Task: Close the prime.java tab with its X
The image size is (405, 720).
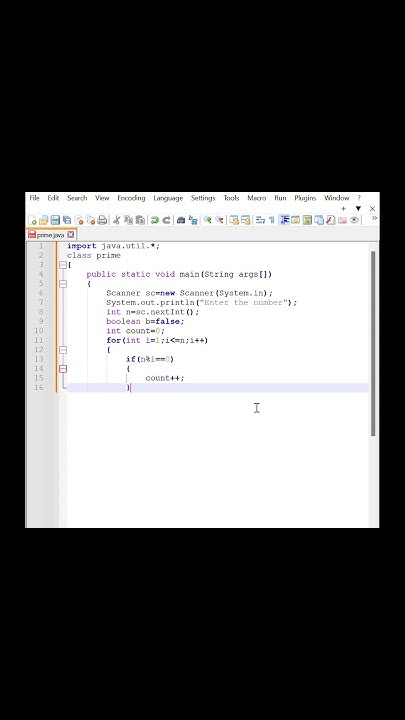Action: [70, 235]
